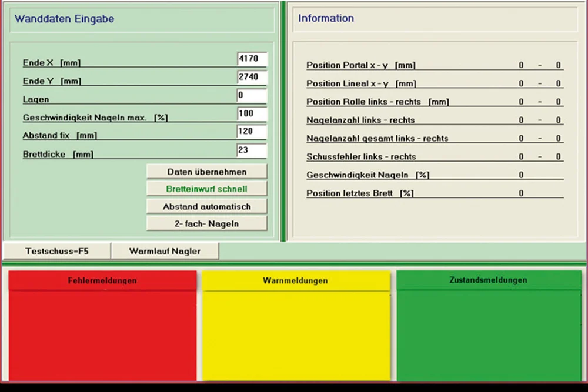Select the Abstand fix input field
The height and width of the screenshot is (392, 588).
tap(252, 132)
